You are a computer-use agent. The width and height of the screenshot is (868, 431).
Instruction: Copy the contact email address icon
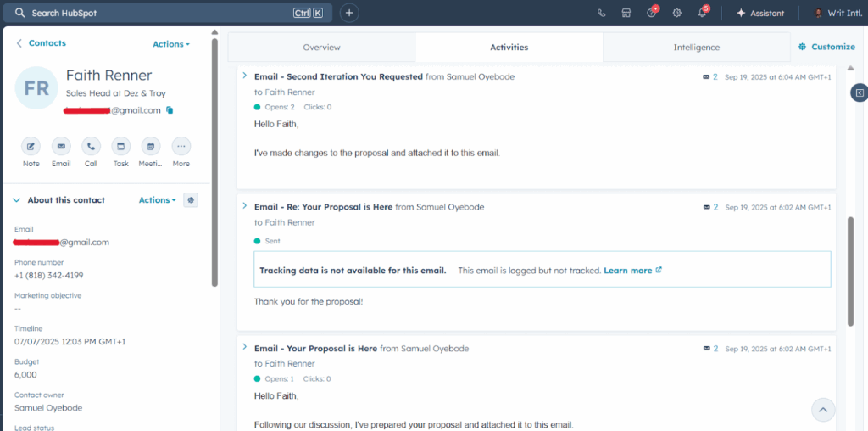(x=170, y=110)
